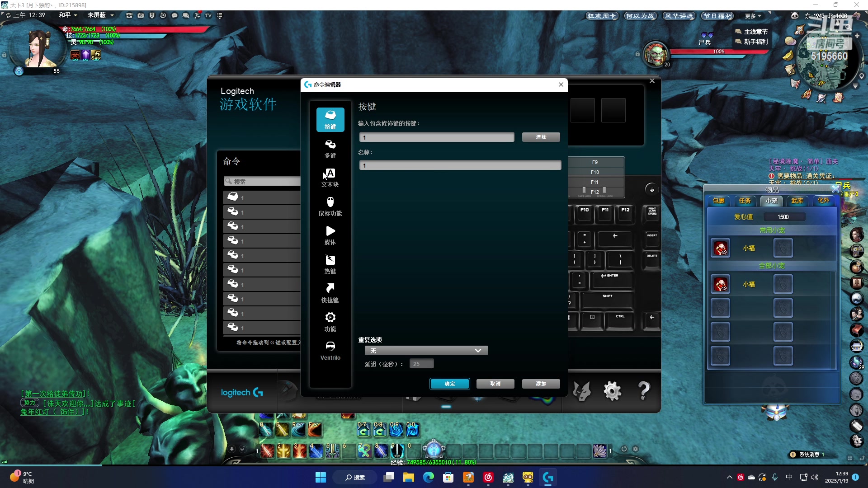Viewport: 868px width, 488px height.
Task: Click the minimap scroll-down arrow in Logitech window
Action: pos(651,189)
